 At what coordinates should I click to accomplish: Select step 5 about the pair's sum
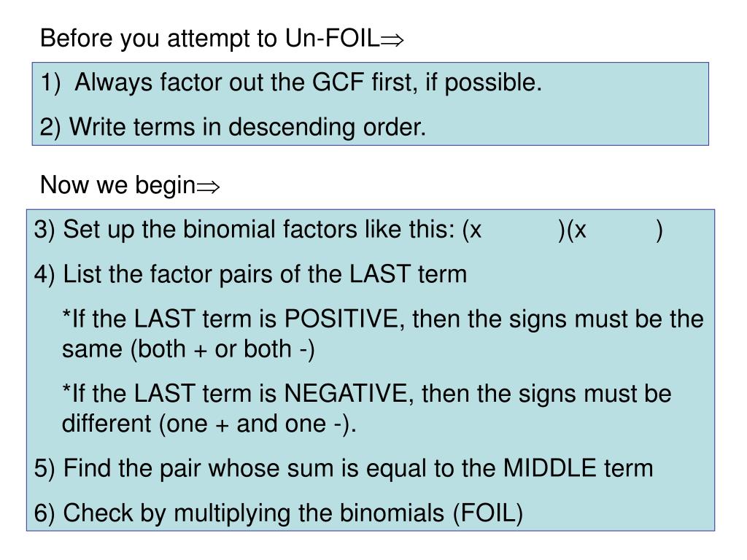pyautogui.click(x=344, y=469)
